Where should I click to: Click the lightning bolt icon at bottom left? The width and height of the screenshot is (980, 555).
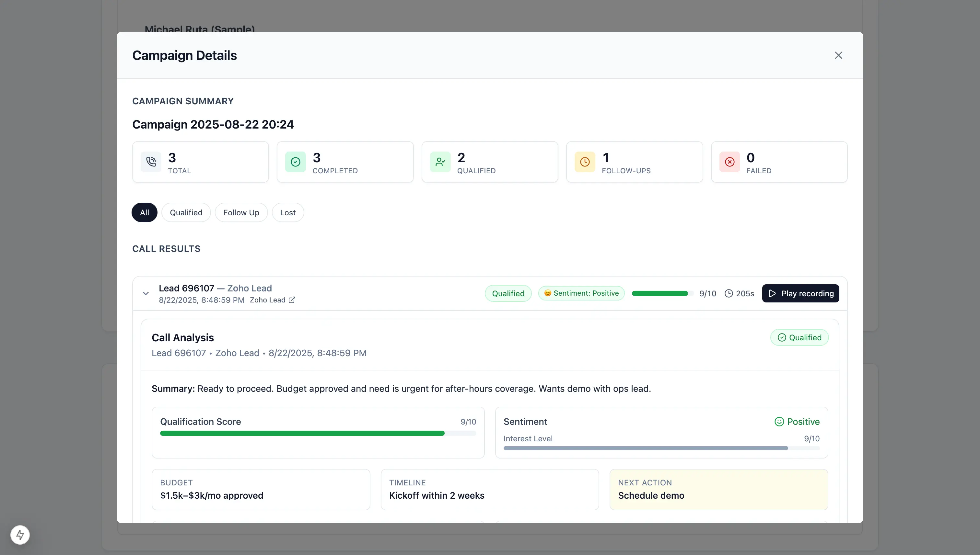20,535
